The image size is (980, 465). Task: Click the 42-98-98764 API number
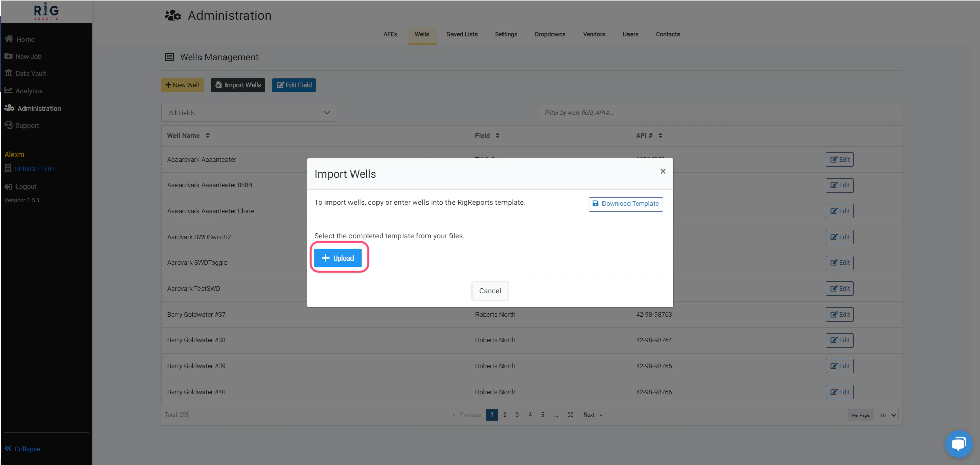click(x=654, y=340)
